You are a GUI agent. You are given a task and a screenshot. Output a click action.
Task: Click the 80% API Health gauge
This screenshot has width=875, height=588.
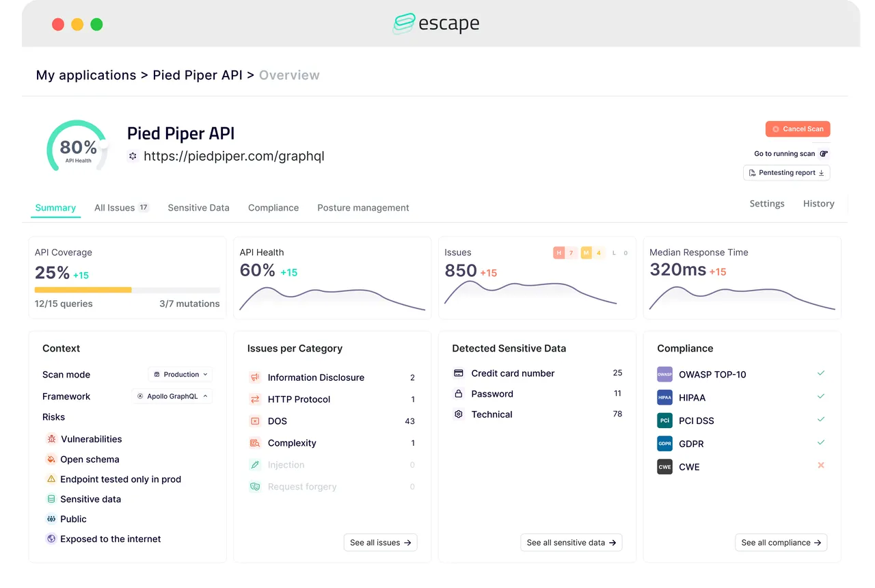[77, 146]
